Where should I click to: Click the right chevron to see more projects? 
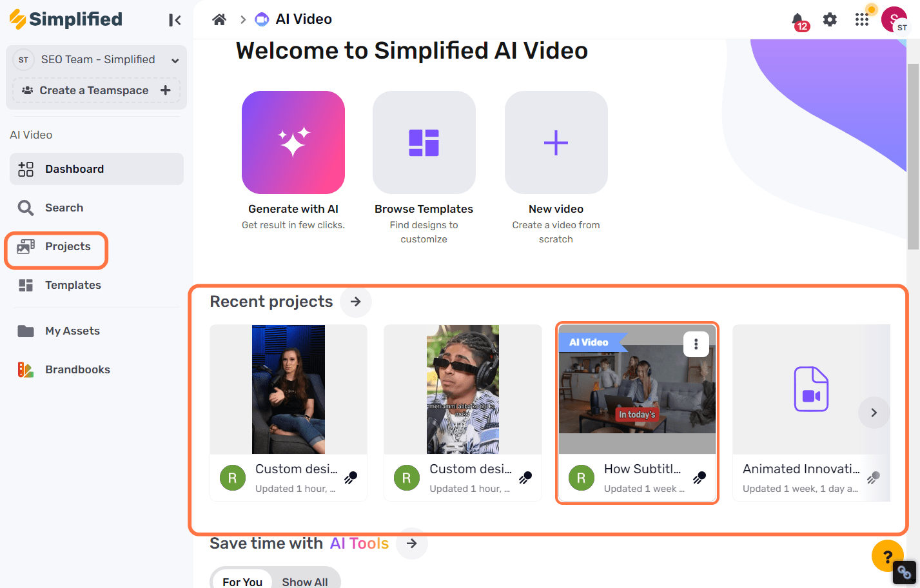click(874, 413)
